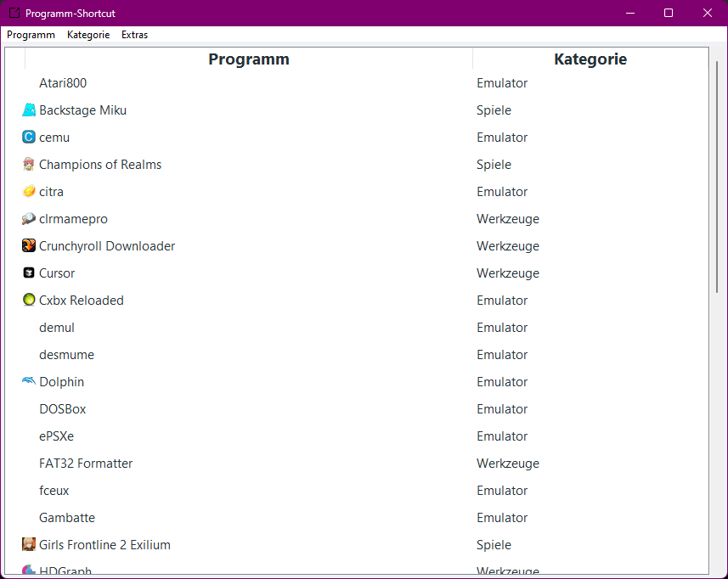Click the blue cemu icon
This screenshot has width=728, height=579.
(29, 138)
